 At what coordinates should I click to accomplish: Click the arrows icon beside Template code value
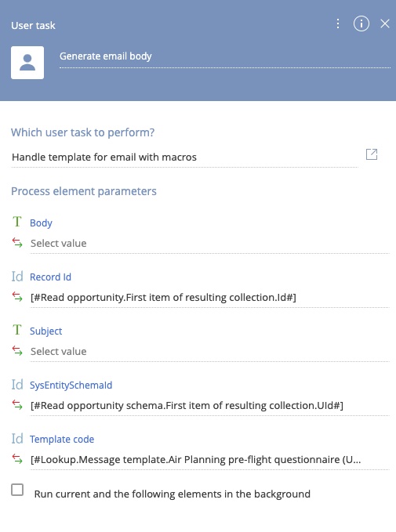[17, 459]
